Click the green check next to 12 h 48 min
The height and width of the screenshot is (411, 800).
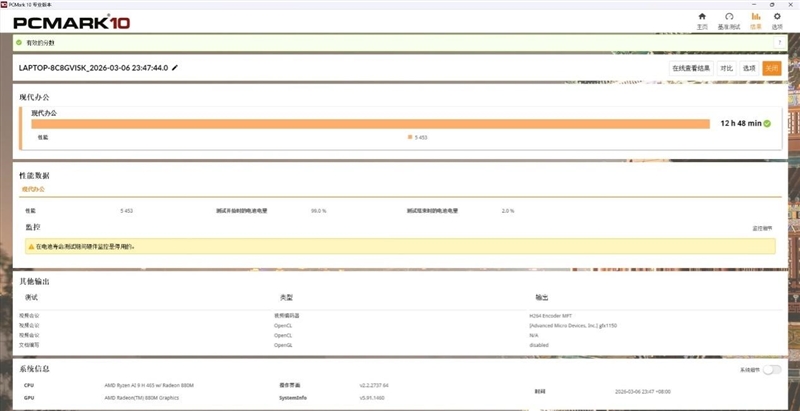pos(767,123)
